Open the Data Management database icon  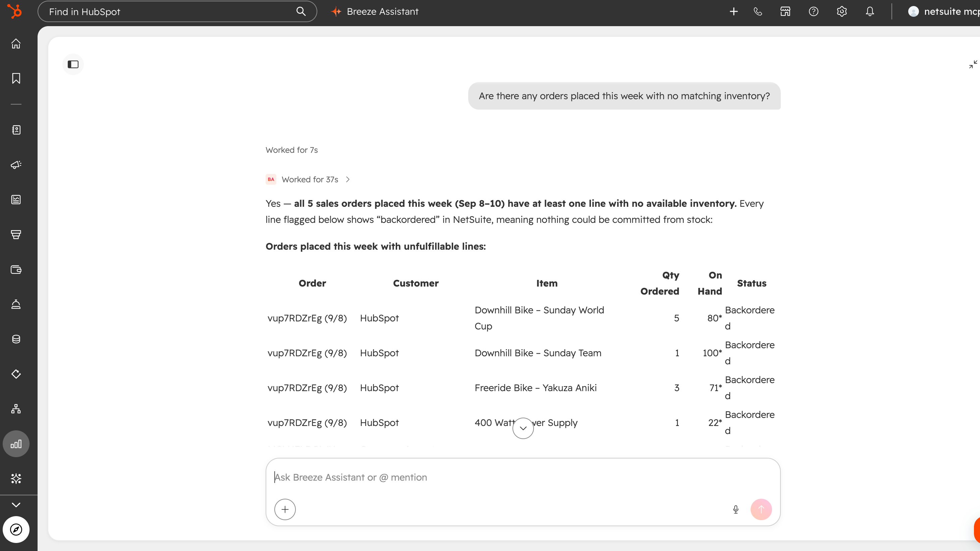[x=16, y=339]
